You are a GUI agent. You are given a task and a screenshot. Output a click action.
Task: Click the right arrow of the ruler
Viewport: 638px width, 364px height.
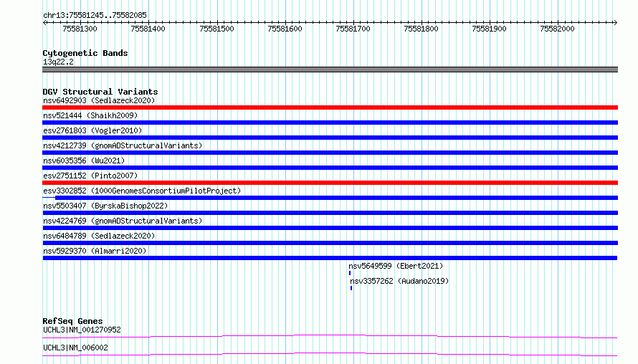(615, 23)
